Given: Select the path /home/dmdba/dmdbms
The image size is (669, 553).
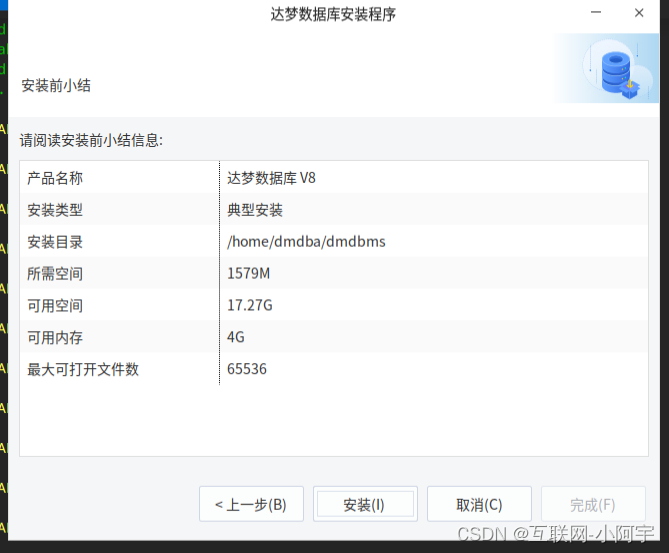Looking at the screenshot, I should tap(306, 242).
